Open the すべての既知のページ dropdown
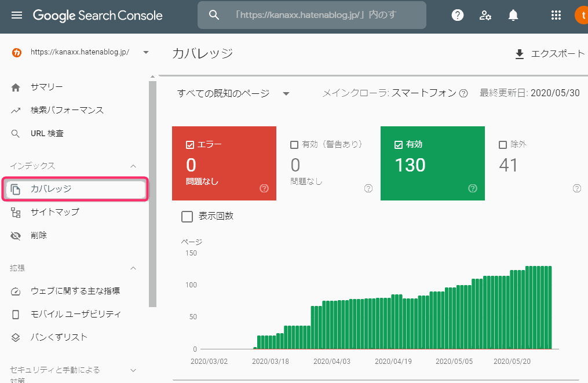588x383 pixels. [233, 93]
